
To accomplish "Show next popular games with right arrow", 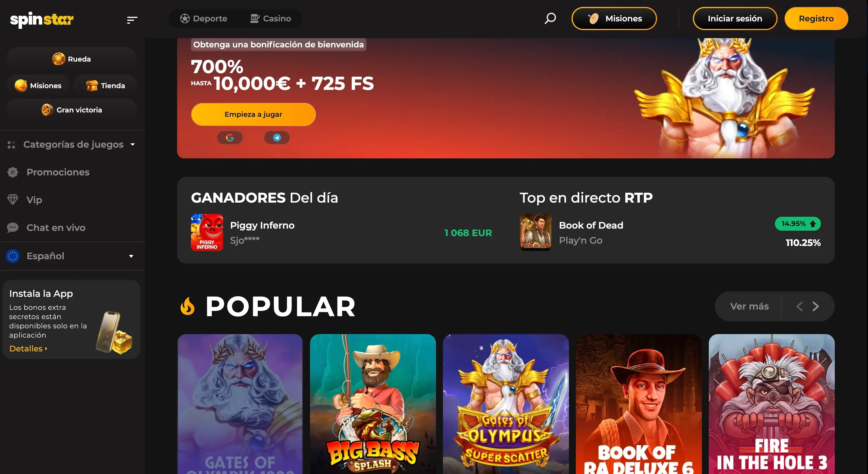I will pyautogui.click(x=815, y=306).
